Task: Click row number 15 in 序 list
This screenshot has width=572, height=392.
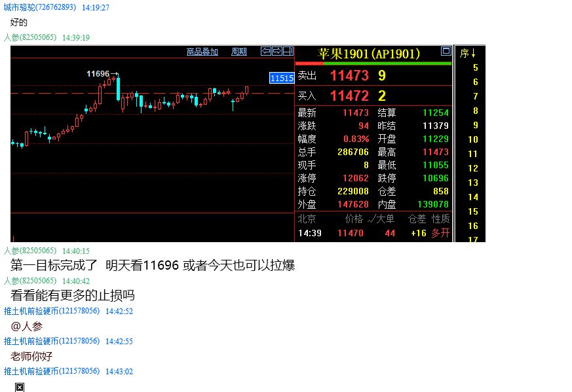Action: (473, 211)
